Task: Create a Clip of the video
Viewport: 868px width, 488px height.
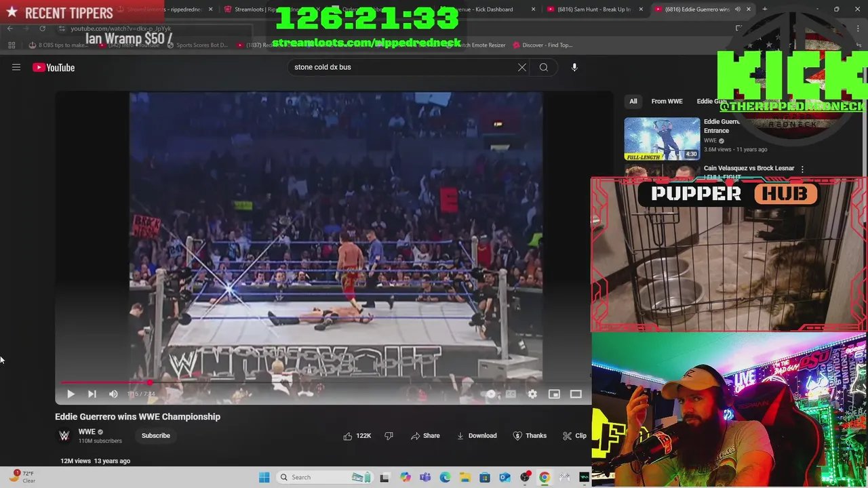Action: [575, 436]
